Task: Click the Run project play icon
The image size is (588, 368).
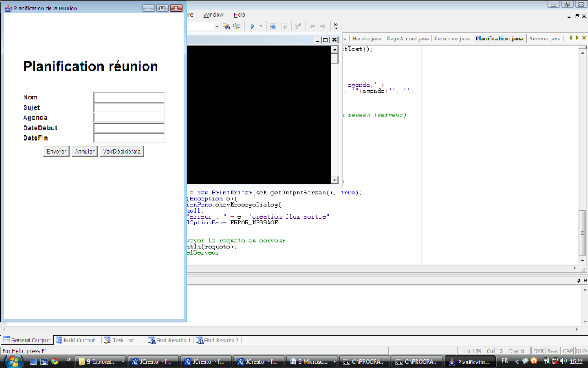Action: coord(251,26)
